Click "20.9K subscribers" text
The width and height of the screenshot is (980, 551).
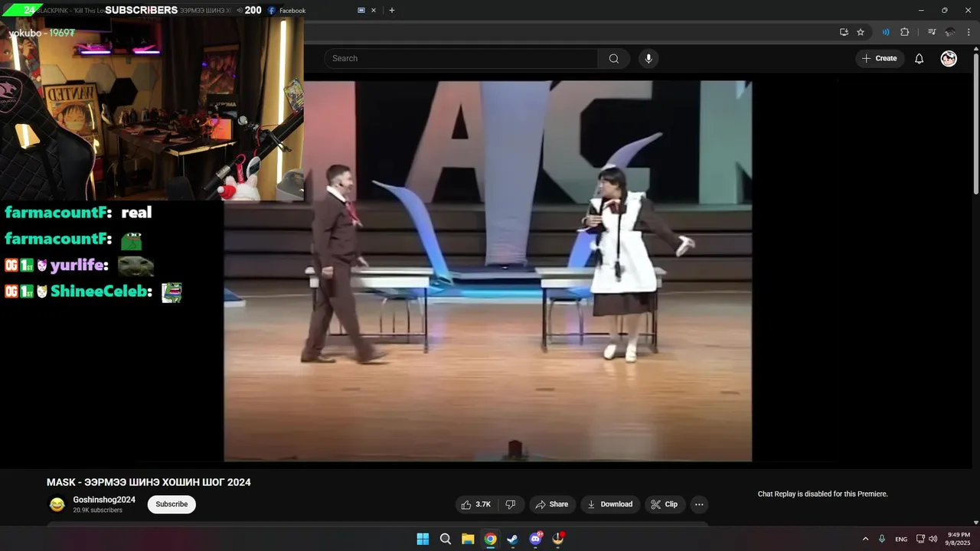[x=98, y=510]
